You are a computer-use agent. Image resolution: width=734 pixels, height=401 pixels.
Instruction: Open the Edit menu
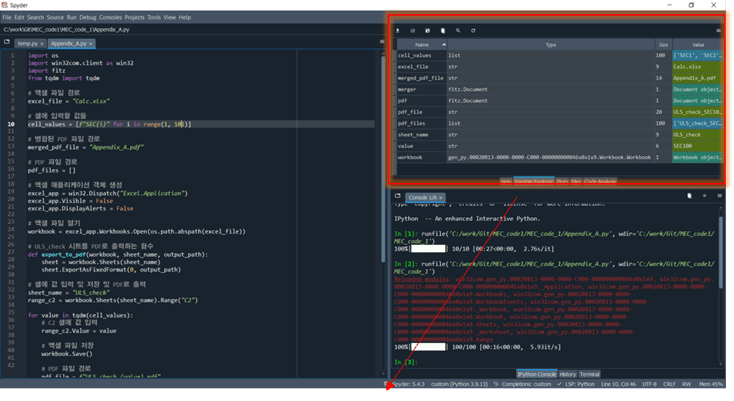[x=19, y=17]
